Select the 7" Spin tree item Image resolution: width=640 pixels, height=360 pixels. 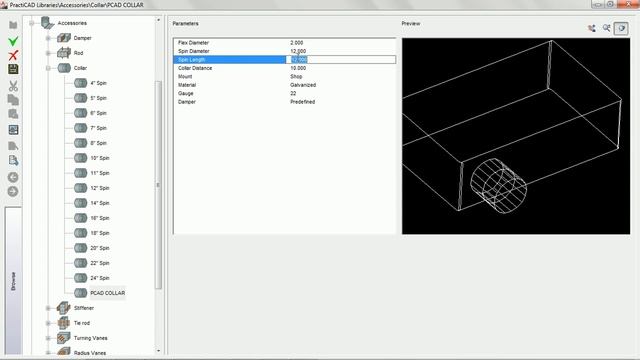click(98, 128)
